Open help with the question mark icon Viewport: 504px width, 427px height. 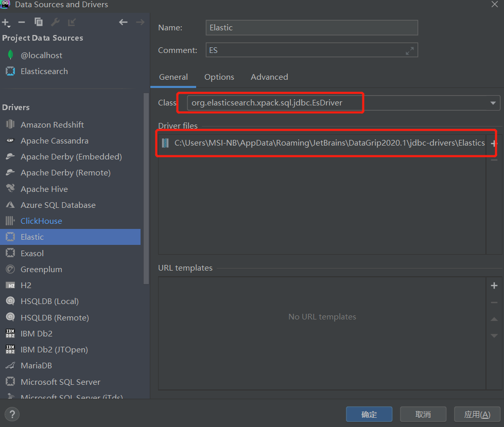11,414
